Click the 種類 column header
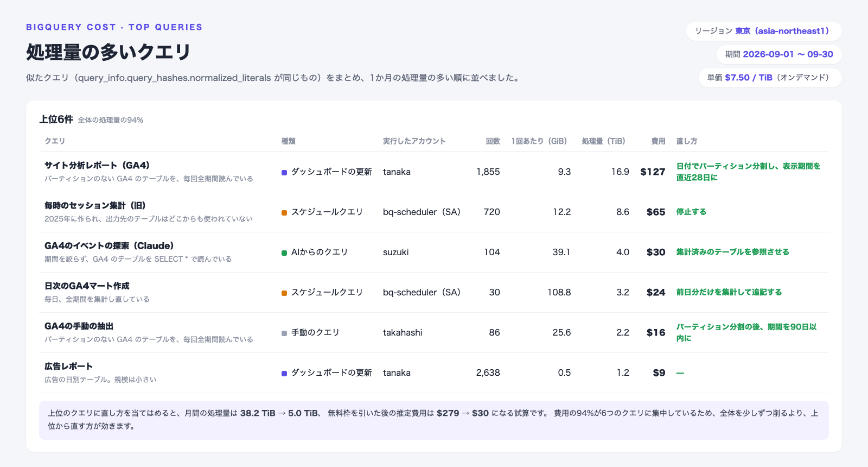This screenshot has width=868, height=467. point(289,141)
